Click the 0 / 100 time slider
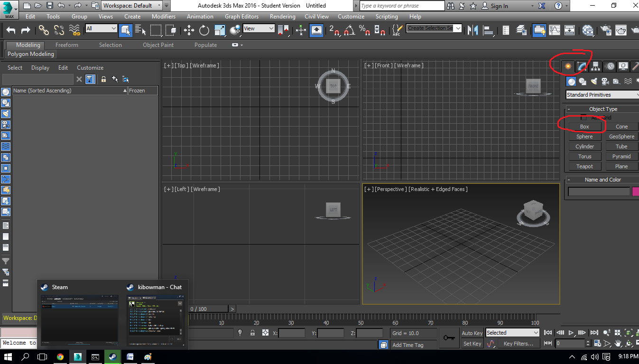This screenshot has height=364, width=639. (209, 309)
